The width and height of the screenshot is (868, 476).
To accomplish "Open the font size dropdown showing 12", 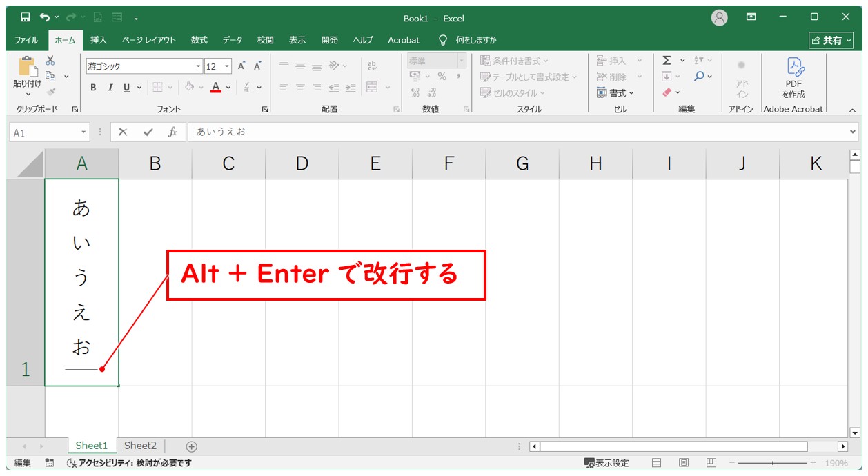I will [x=228, y=66].
